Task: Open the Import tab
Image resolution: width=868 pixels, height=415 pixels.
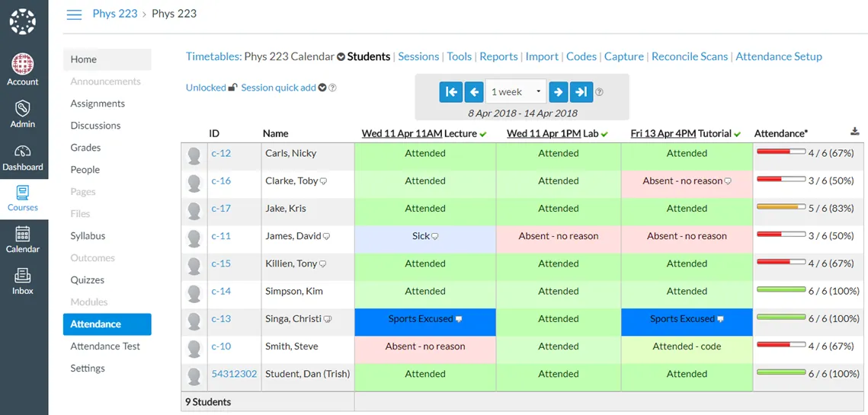Action: point(542,56)
